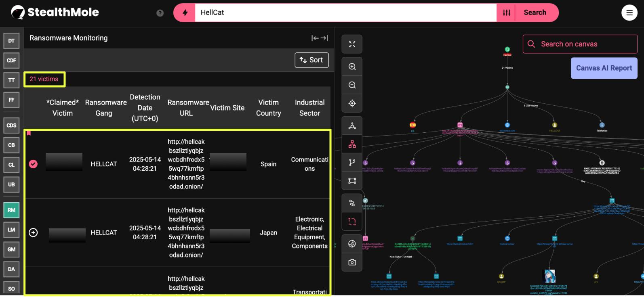The height and width of the screenshot is (297, 644).
Task: Zoom out on the canvas
Action: pos(352,85)
